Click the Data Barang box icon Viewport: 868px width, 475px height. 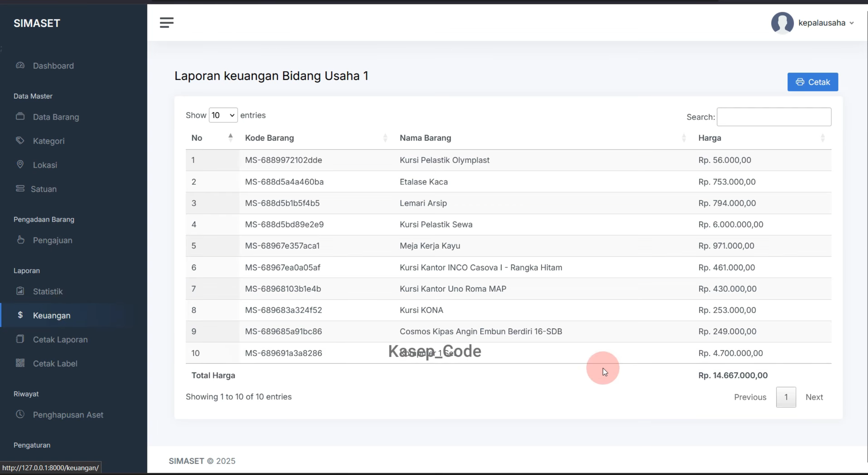point(20,116)
